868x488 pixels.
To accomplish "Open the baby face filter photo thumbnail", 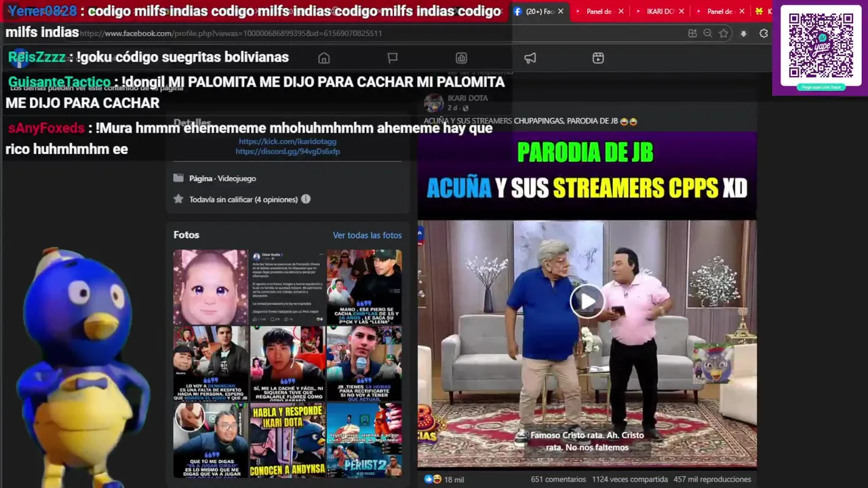I will point(210,287).
